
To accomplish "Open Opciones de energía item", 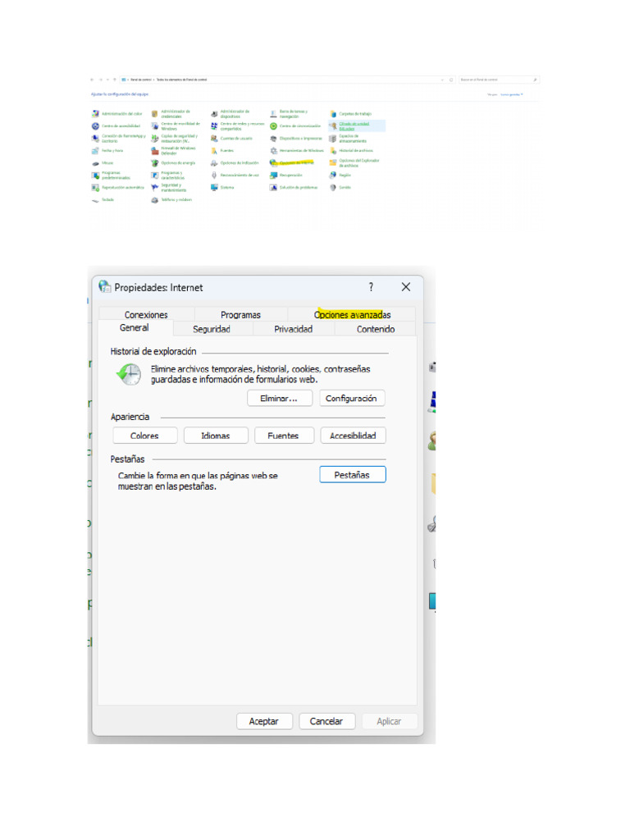I will click(177, 163).
